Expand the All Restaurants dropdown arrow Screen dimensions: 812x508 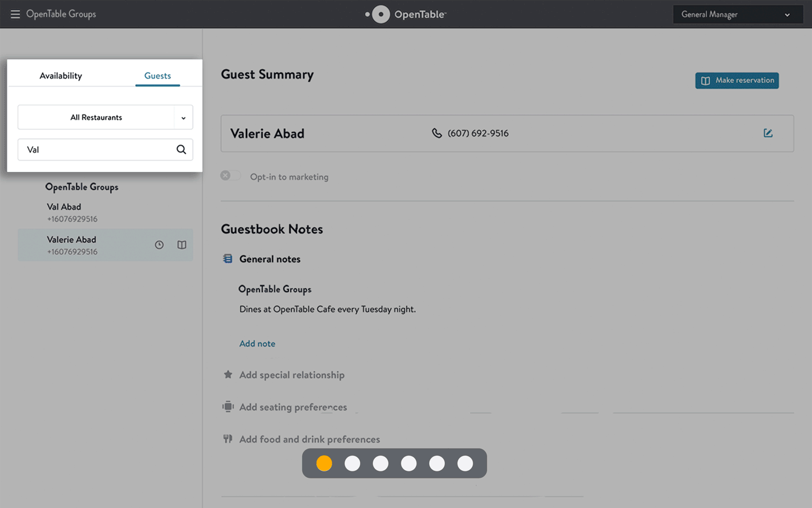click(x=183, y=118)
